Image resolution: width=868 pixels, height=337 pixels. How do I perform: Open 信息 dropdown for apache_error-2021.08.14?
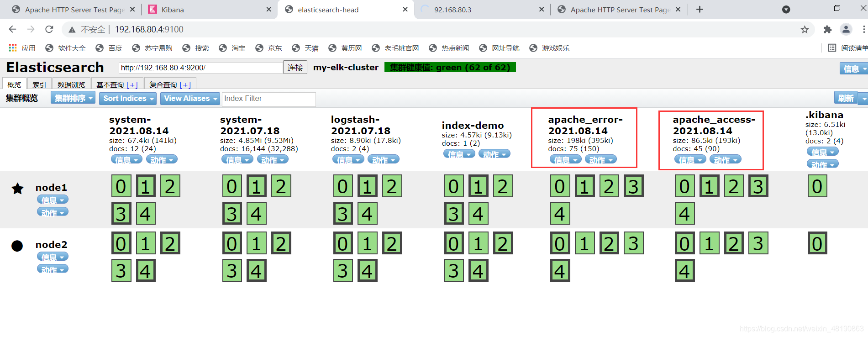tap(565, 159)
